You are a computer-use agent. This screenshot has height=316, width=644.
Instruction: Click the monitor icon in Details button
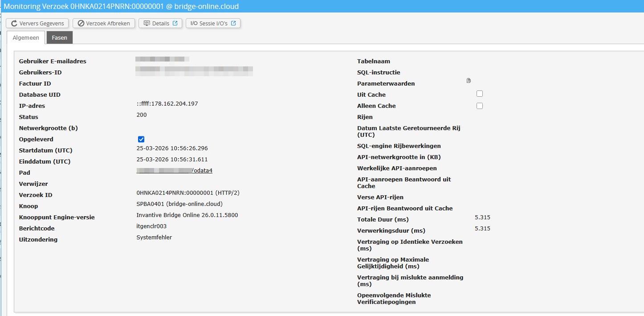coord(147,24)
